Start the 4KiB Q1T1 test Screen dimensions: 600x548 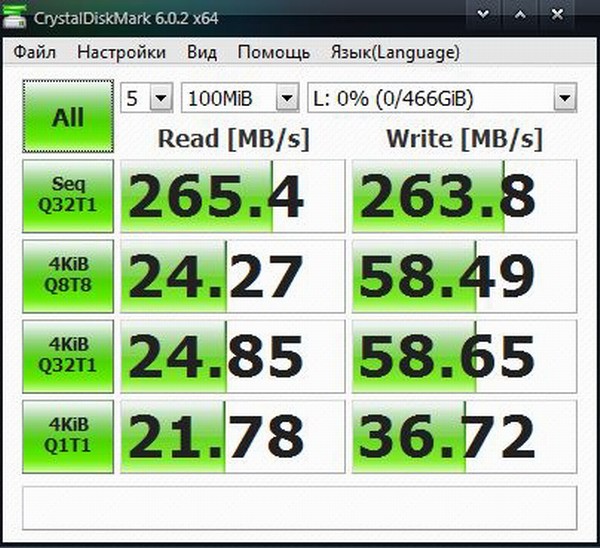pos(67,435)
